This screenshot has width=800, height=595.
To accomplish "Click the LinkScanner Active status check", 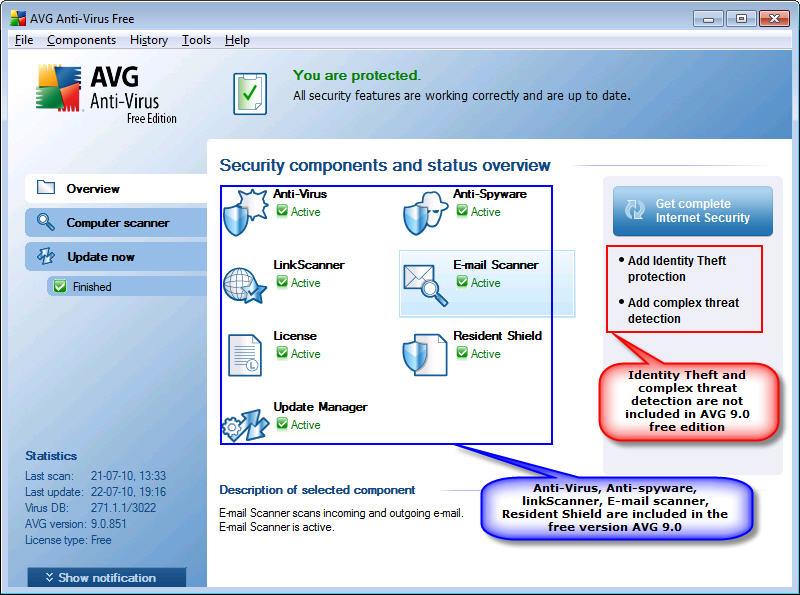I will click(x=282, y=282).
